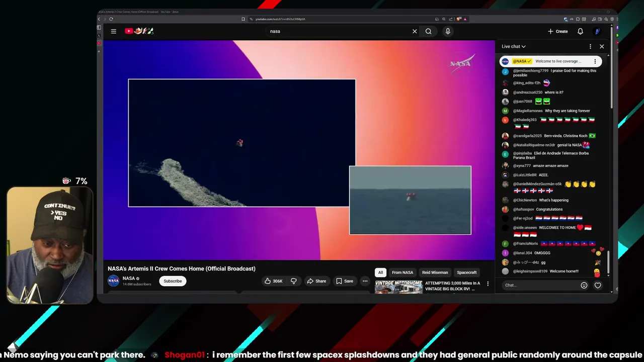Open the account avatar menu

(597, 31)
